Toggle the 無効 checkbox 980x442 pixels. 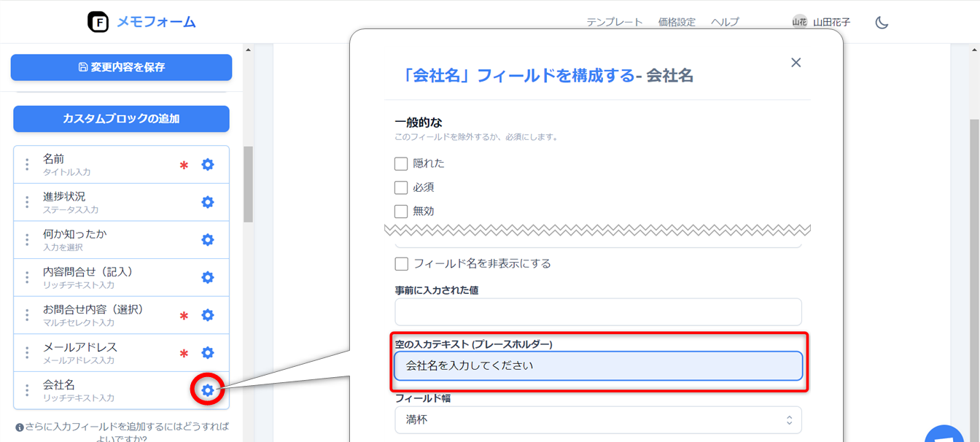click(401, 212)
